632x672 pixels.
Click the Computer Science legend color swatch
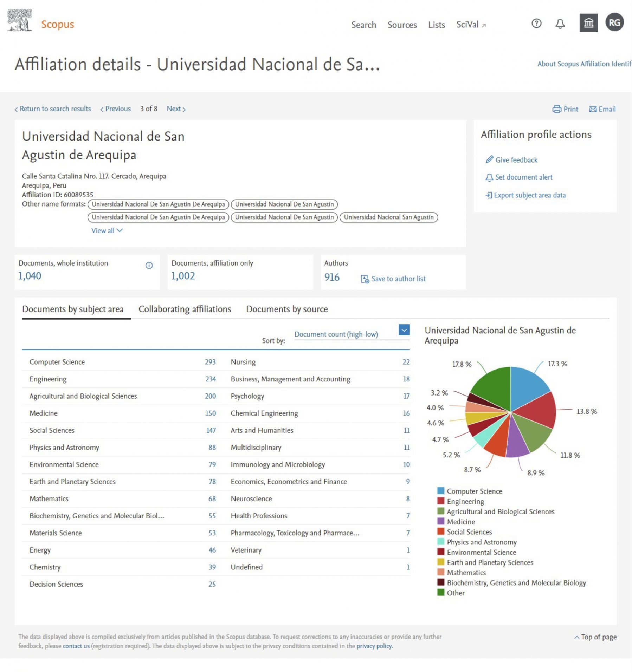pos(441,491)
